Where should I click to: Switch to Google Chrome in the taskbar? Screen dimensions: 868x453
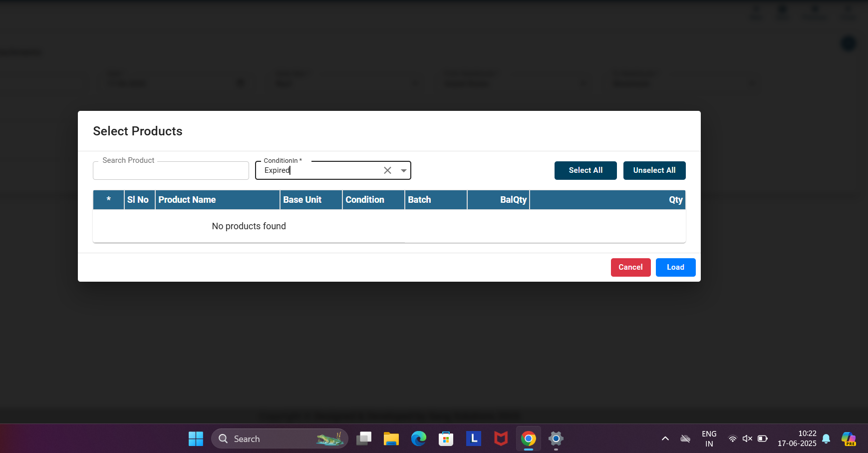pos(528,439)
